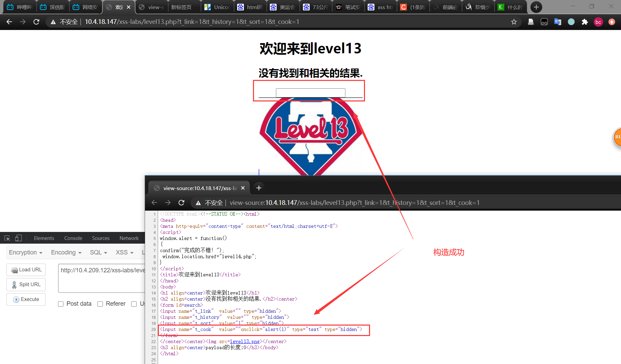Check the User Agent checkbox
Screen dimensions: 621x364
(x=134, y=304)
